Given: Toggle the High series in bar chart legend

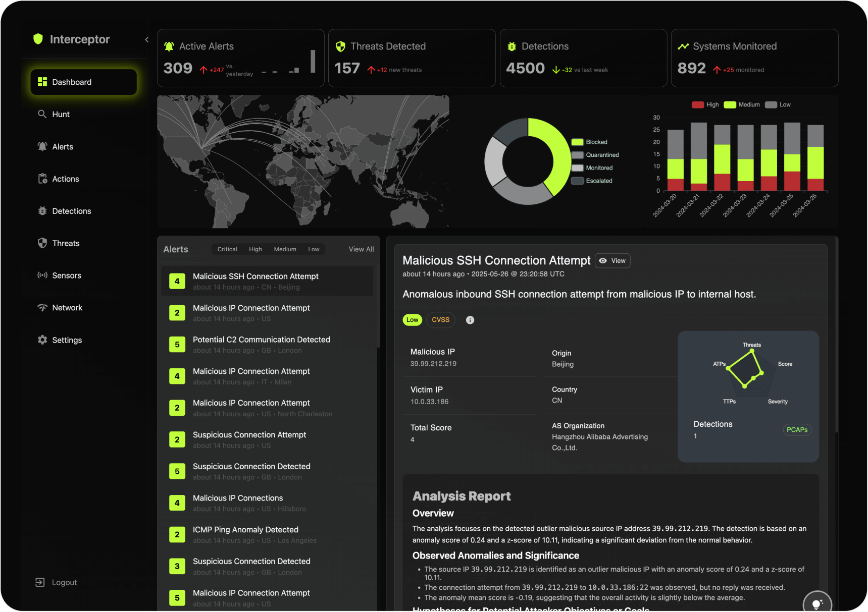Looking at the screenshot, I should (x=705, y=105).
